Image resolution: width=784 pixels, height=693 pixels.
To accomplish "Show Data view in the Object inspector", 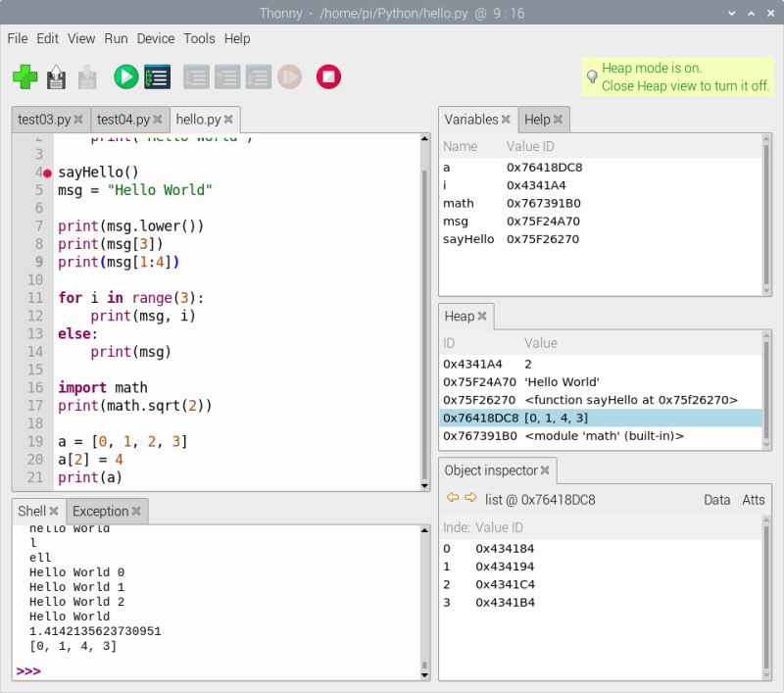I will coord(717,499).
